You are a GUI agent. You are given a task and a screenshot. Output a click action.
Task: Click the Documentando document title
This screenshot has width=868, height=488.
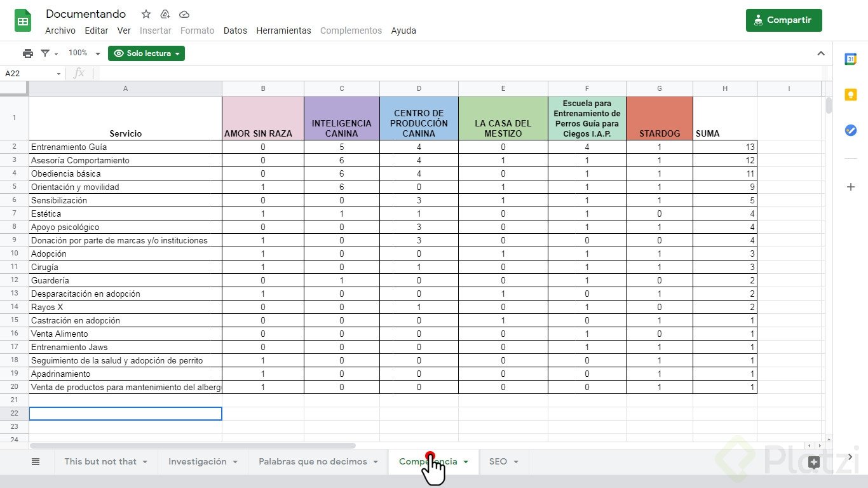(x=86, y=14)
